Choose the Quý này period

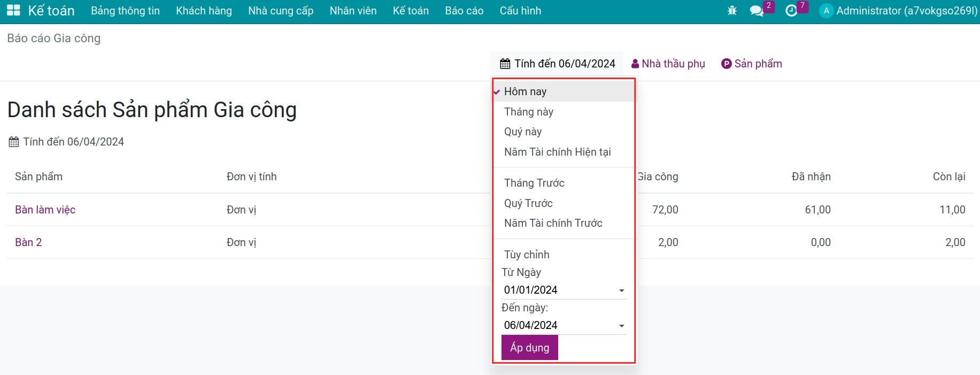point(522,132)
